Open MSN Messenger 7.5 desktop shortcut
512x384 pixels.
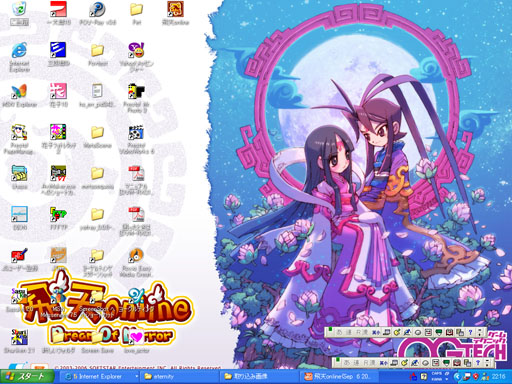tap(58, 296)
